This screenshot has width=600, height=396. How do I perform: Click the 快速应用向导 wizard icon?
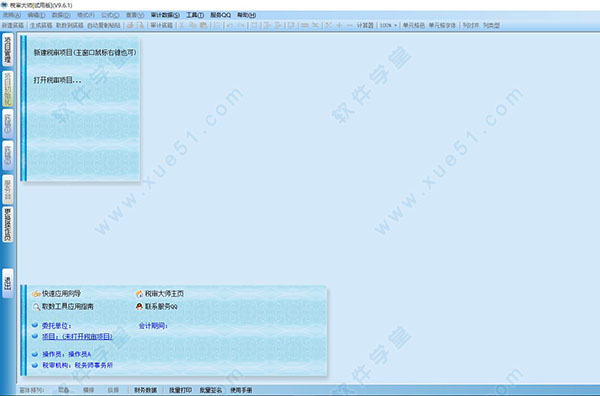(x=36, y=294)
